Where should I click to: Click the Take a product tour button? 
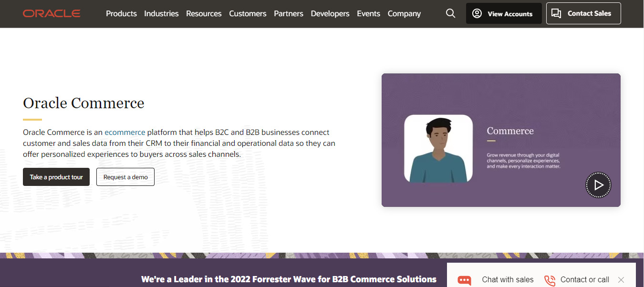56,177
